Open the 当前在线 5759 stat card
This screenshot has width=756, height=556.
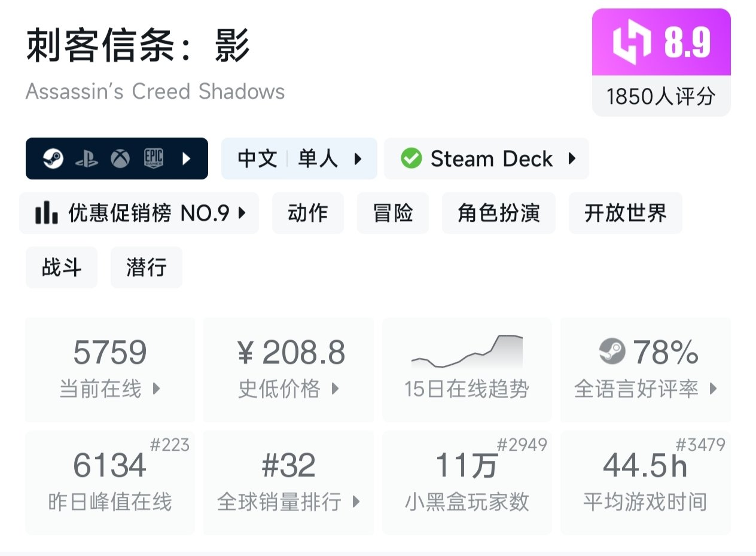tap(110, 369)
